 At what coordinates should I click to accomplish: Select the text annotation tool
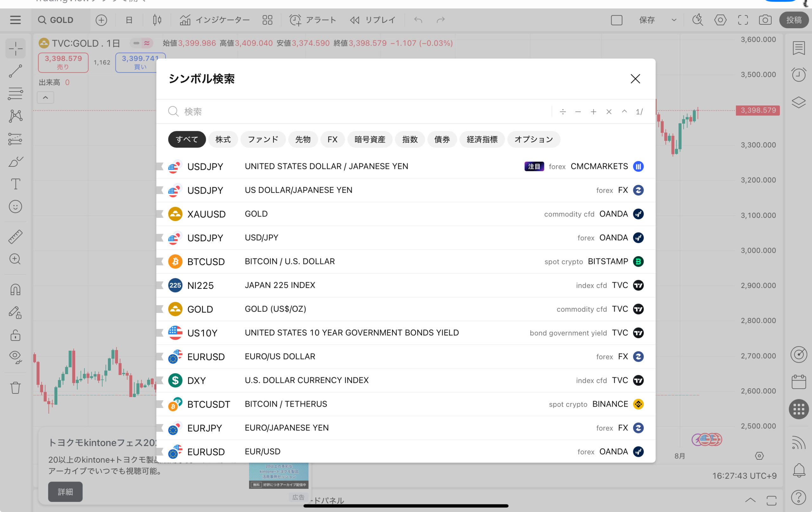(x=16, y=184)
